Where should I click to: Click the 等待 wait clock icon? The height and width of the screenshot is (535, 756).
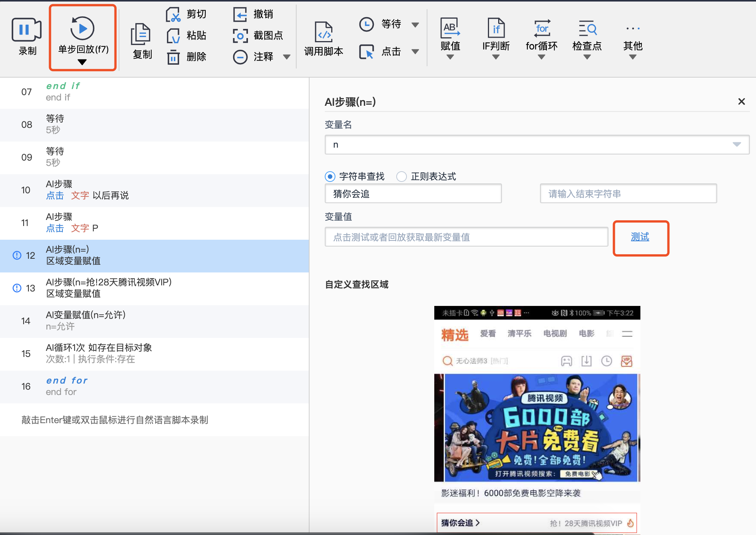[x=367, y=24]
